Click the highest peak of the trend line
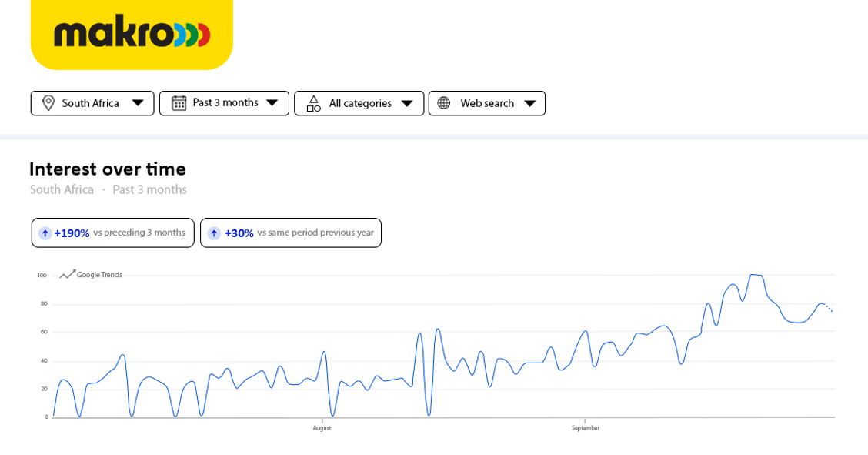This screenshot has height=455, width=868. 756,275
